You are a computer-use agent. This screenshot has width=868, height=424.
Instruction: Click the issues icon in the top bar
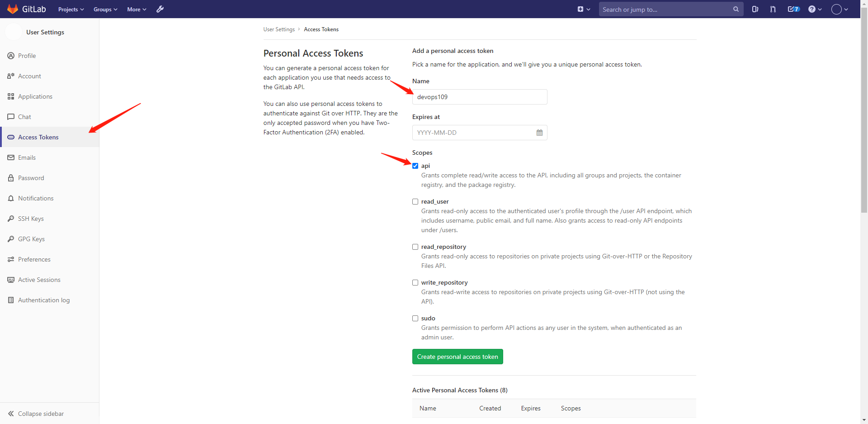pos(755,9)
